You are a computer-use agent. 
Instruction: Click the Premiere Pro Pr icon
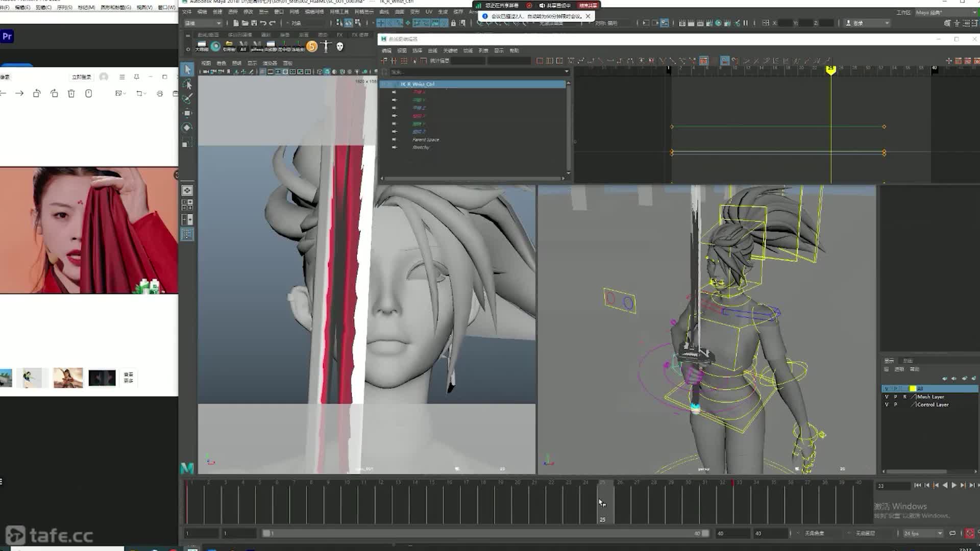pyautogui.click(x=7, y=36)
